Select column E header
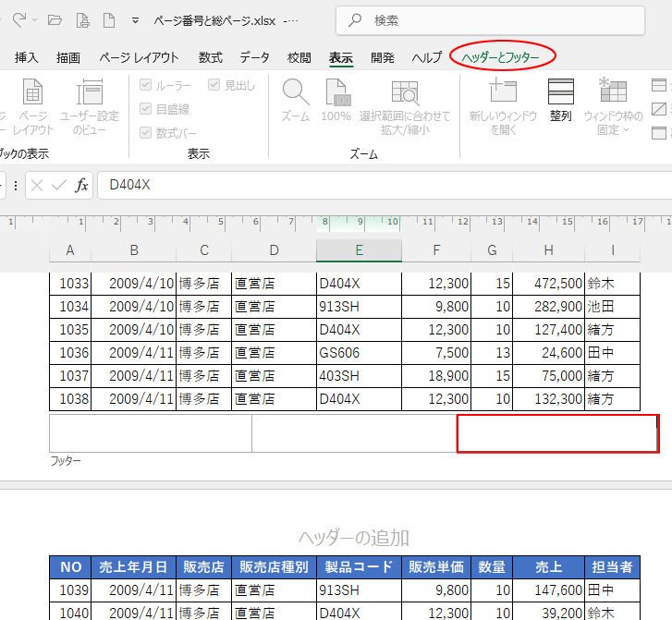This screenshot has height=620, width=672. tap(360, 250)
